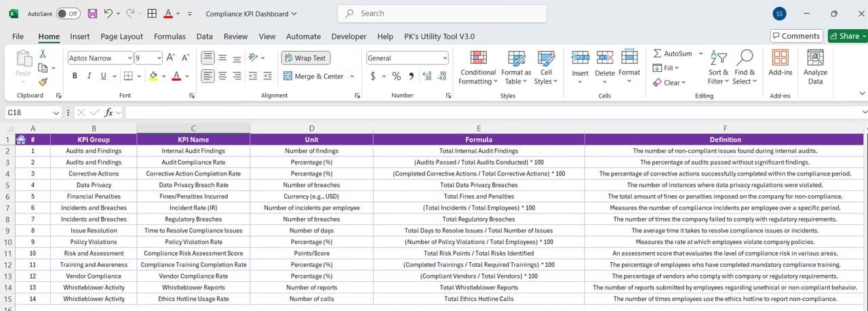Expand Merge & Center dropdown arrow
The height and width of the screenshot is (311, 868).
(x=352, y=77)
